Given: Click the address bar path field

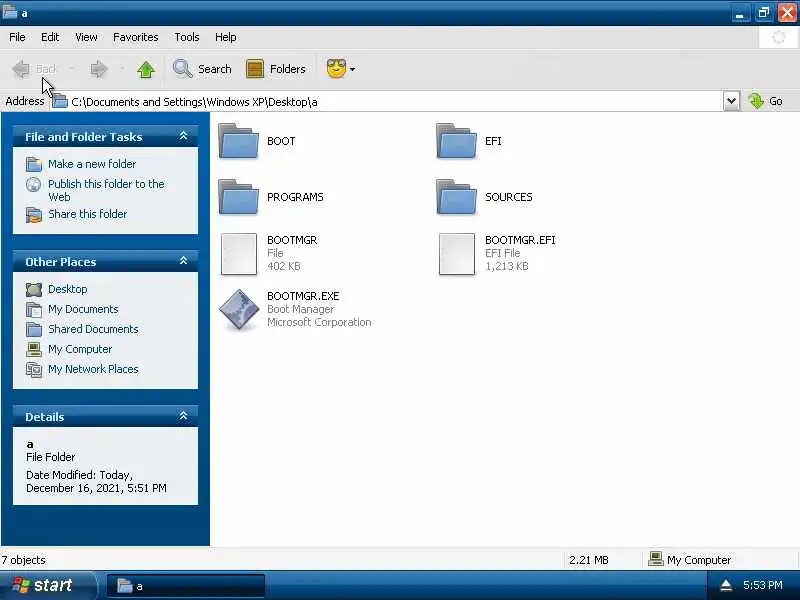Looking at the screenshot, I should (x=387, y=102).
